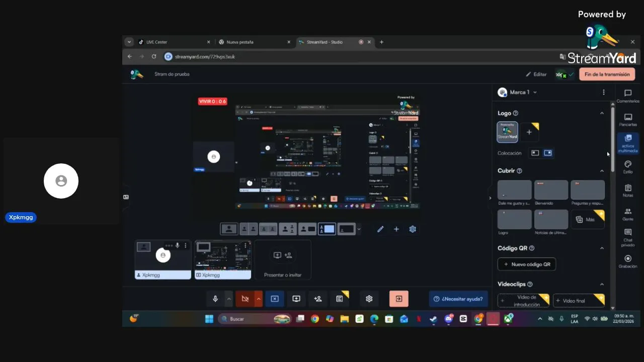This screenshot has width=644, height=362.
Task: Click Nuevo código QR button
Action: (527, 264)
